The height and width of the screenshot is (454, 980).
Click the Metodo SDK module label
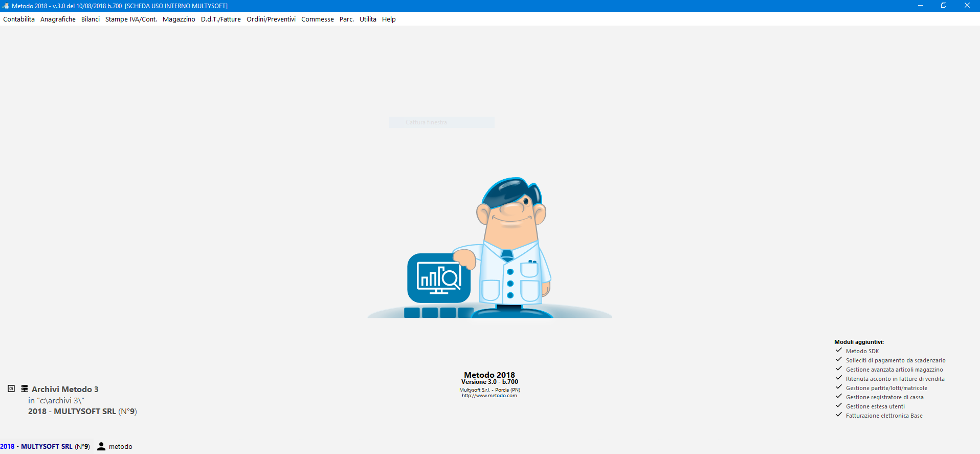(x=862, y=351)
